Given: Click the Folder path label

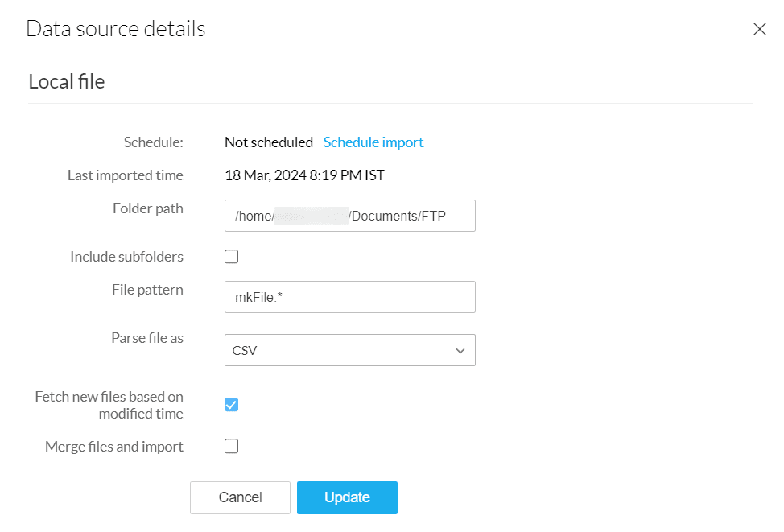Looking at the screenshot, I should pyautogui.click(x=148, y=208).
